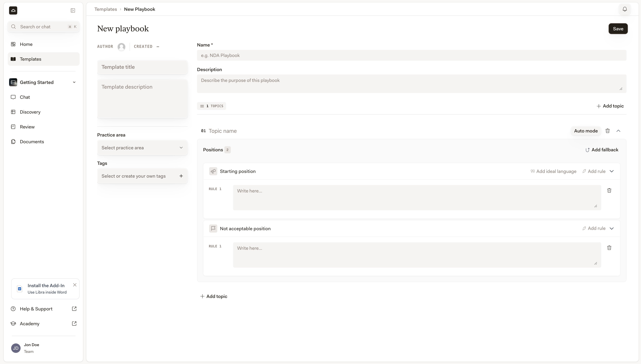Click the playbook Name field
The image size is (641, 364).
point(412,55)
